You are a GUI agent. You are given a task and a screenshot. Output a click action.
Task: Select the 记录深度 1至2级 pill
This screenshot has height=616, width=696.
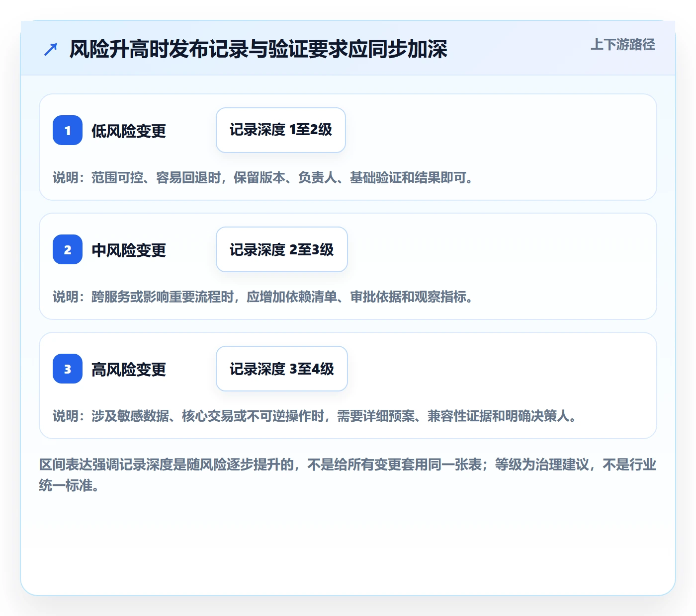281,130
